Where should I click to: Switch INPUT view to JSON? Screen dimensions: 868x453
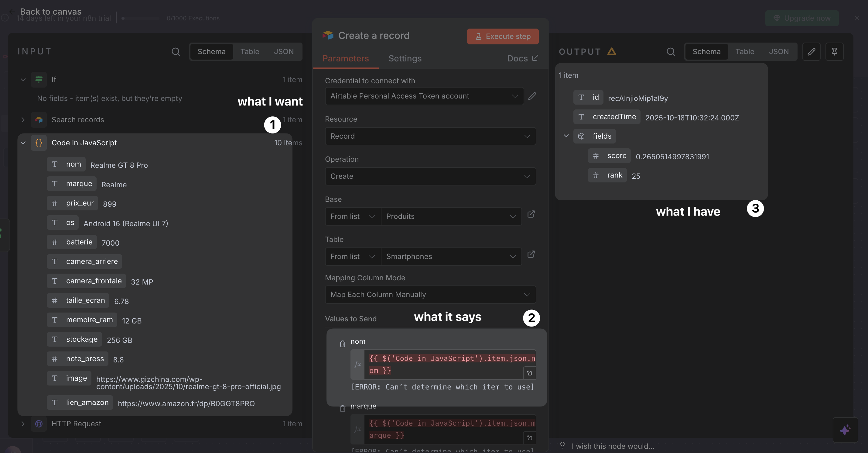pos(284,52)
